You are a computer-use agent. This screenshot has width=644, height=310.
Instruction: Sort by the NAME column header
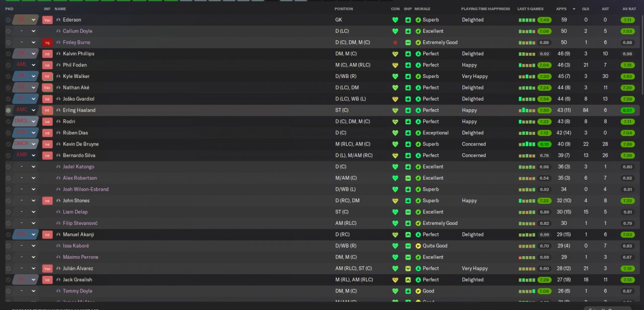coord(60,9)
